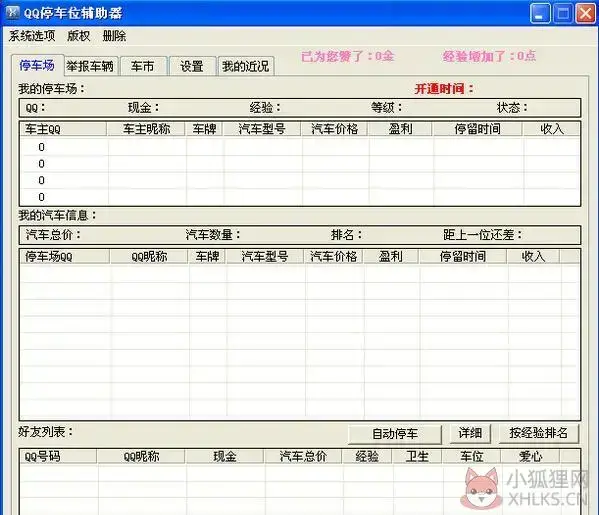Image resolution: width=599 pixels, height=515 pixels.
Task: Sort by 车主QQ column header
Action: tap(63, 129)
